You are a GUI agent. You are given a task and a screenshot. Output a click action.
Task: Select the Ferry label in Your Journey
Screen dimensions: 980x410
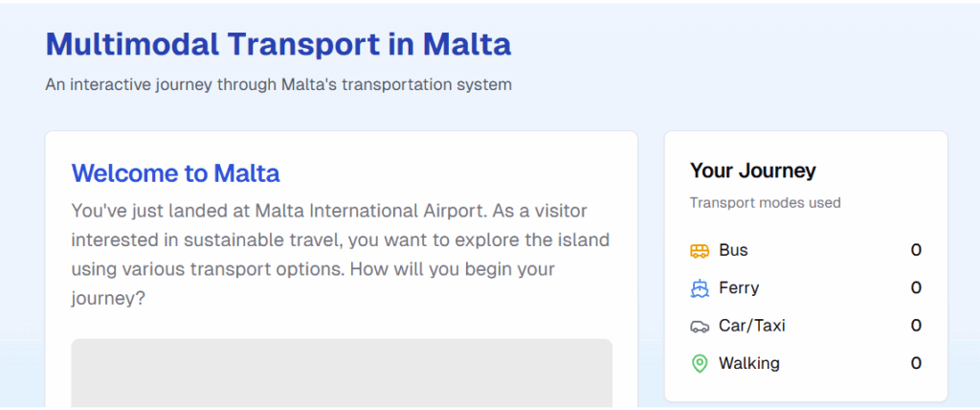point(739,288)
